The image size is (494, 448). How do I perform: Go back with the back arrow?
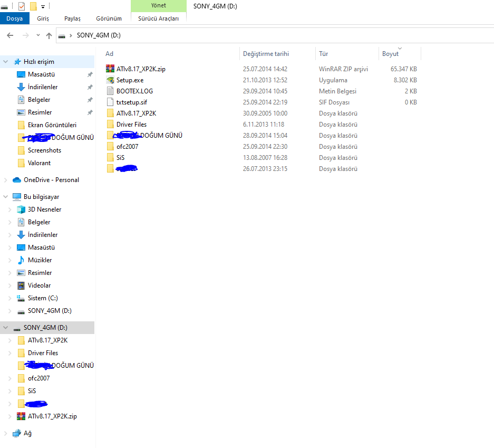10,35
